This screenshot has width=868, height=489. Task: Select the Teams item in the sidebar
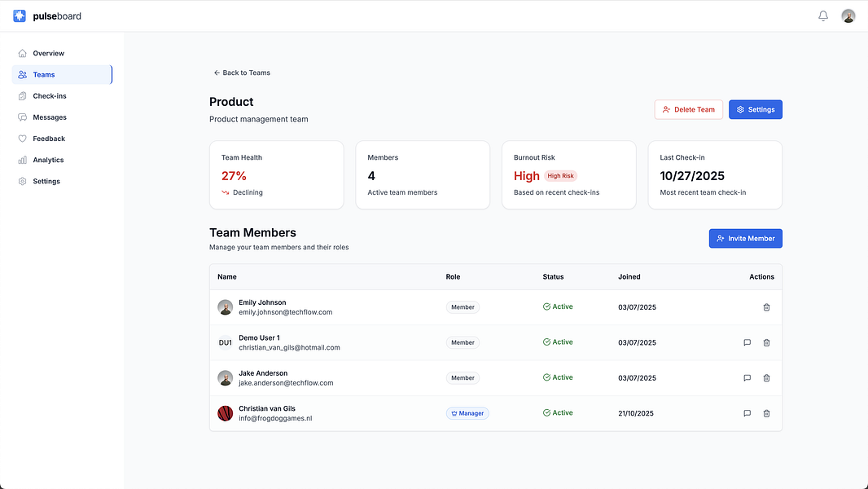(x=42, y=74)
